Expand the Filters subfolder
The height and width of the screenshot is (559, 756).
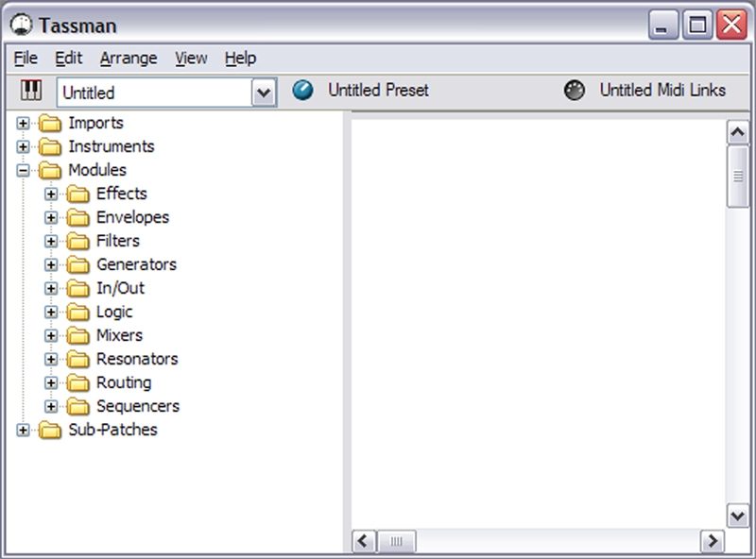[x=51, y=242]
